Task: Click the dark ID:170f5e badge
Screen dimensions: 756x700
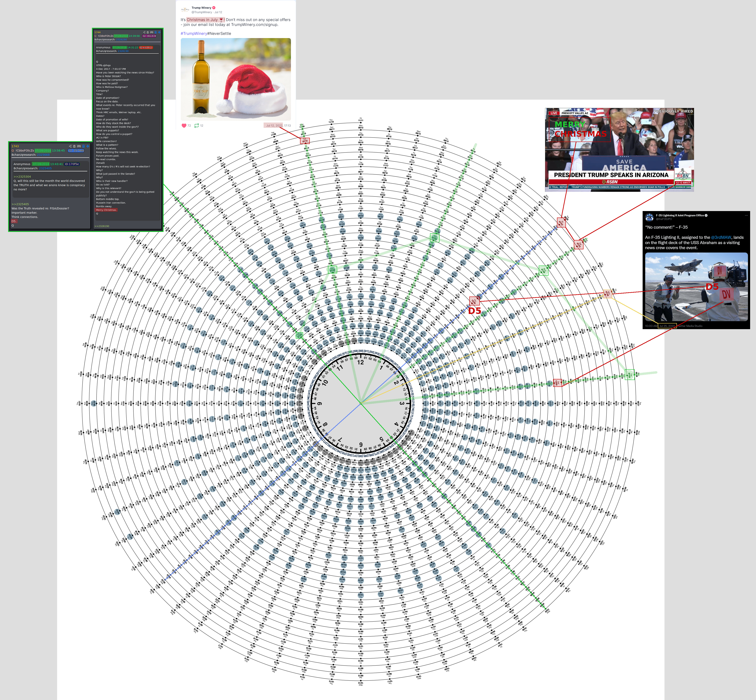Action: 72,164
